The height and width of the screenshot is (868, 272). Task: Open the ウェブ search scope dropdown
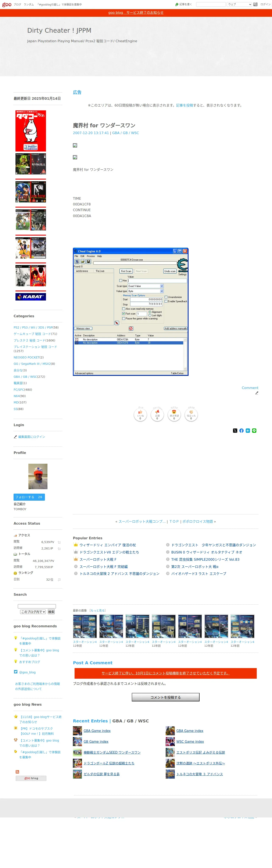(x=239, y=4)
